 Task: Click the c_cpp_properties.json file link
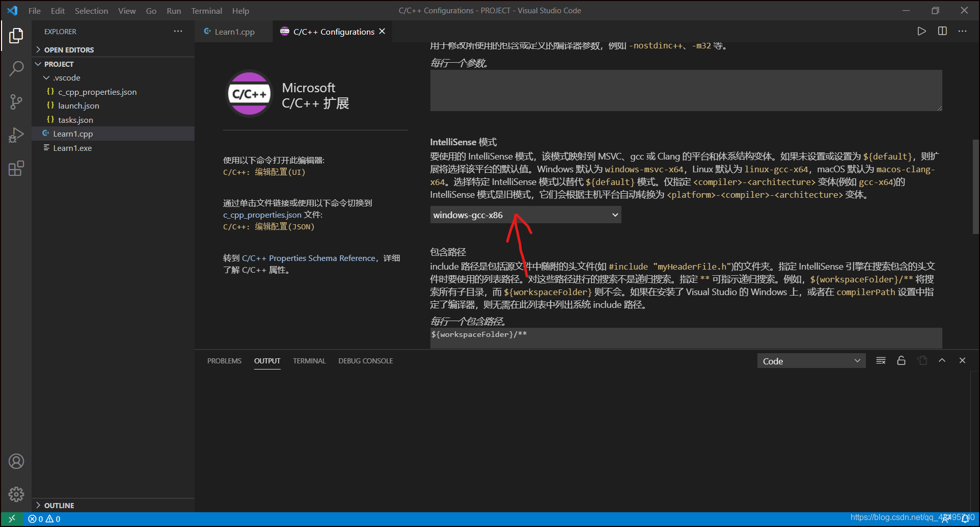pyautogui.click(x=262, y=215)
